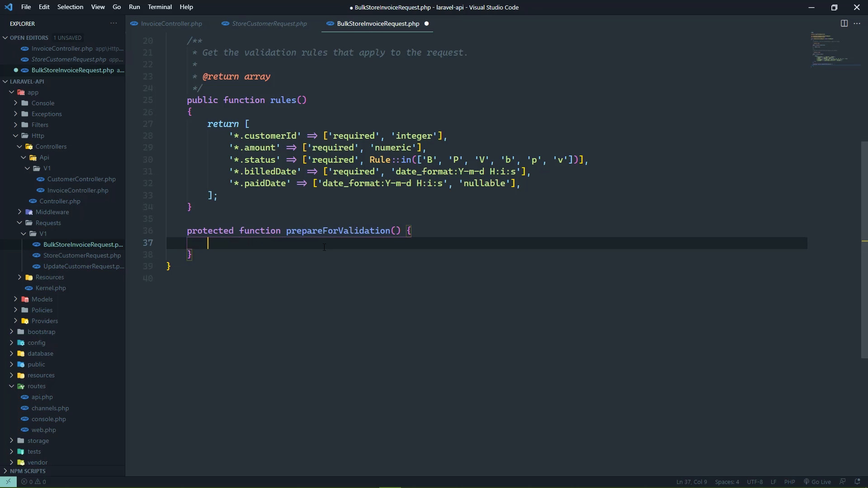This screenshot has width=868, height=488.
Task: Collapse the Http folder
Action: 15,136
